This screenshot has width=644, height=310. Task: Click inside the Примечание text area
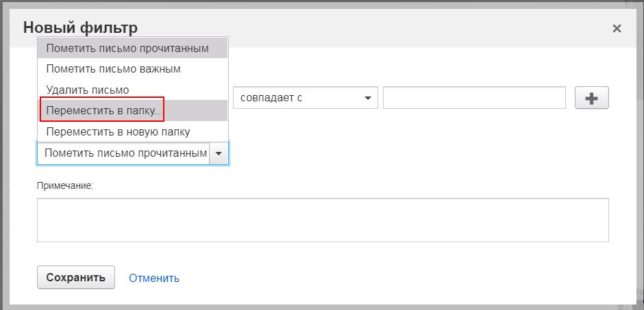point(323,220)
